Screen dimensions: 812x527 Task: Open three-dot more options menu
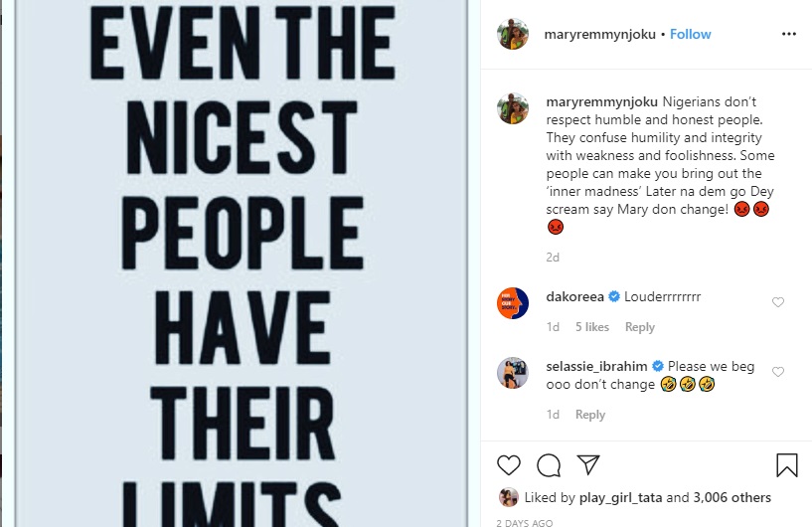coord(789,34)
